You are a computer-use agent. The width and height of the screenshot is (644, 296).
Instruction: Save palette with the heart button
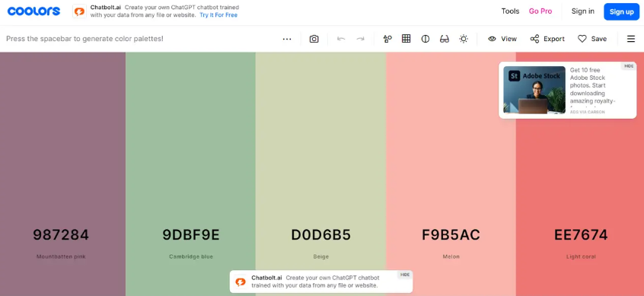[592, 39]
